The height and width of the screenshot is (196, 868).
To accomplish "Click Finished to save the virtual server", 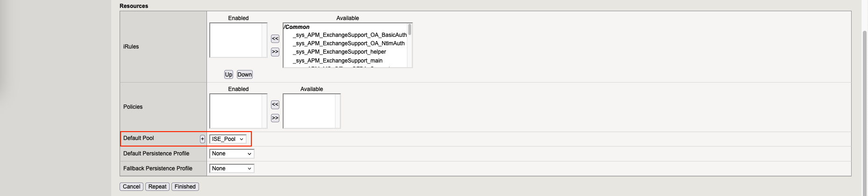I will [185, 187].
